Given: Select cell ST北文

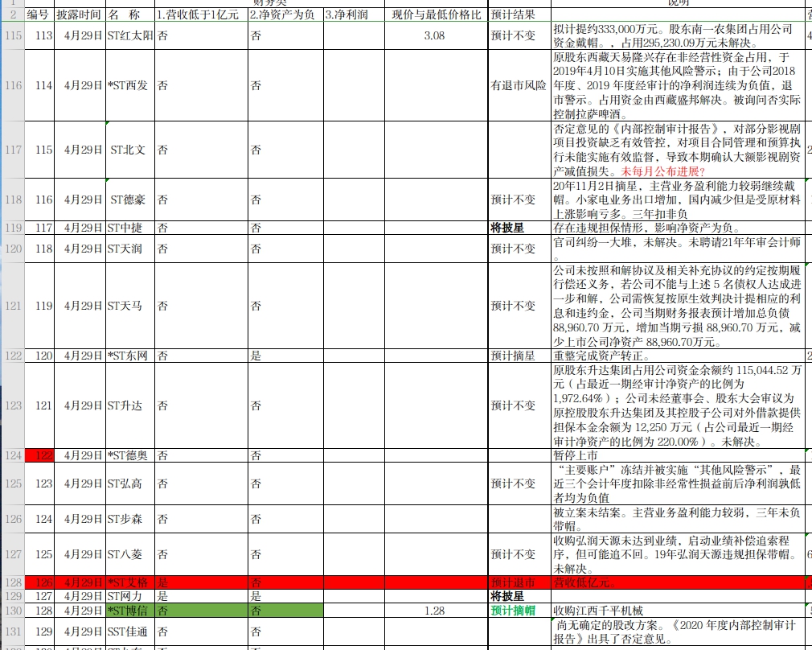Looking at the screenshot, I should coord(130,150).
